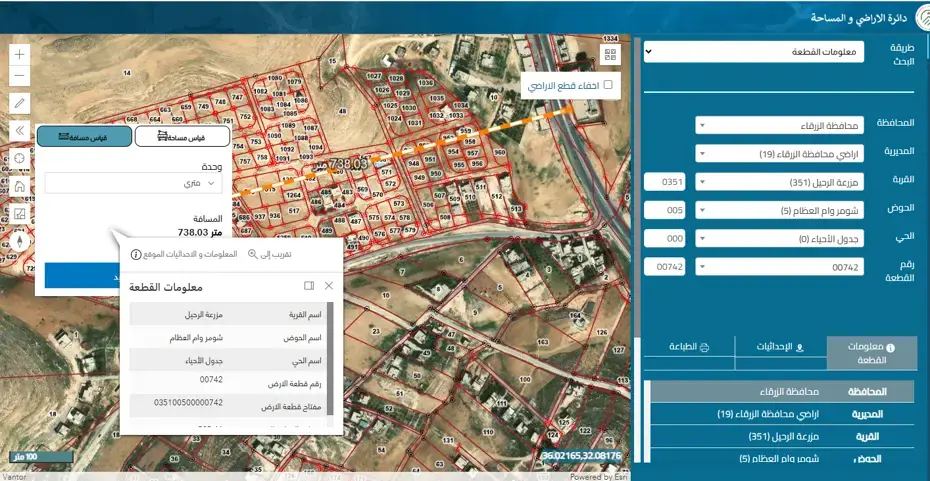Click the neighborhood code field 000
Image resolution: width=930 pixels, height=481 pixels.
(x=665, y=238)
